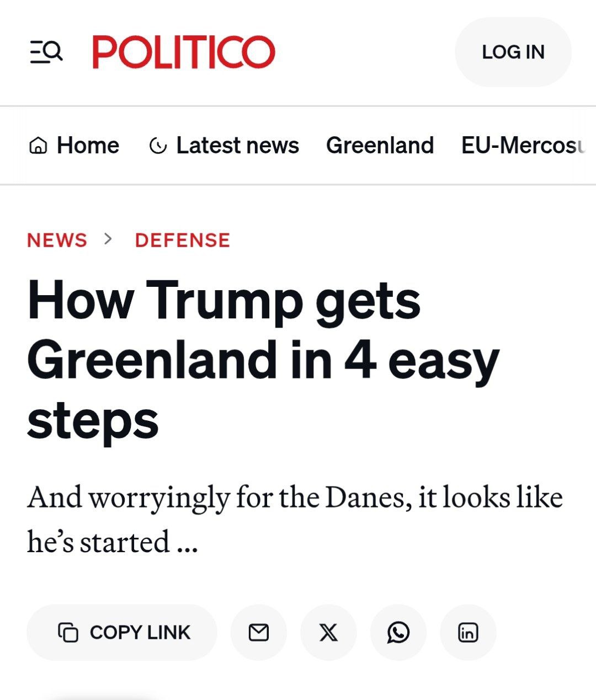This screenshot has width=596, height=700.
Task: Click the breadcrumb chevron after NEWS
Action: (x=108, y=239)
